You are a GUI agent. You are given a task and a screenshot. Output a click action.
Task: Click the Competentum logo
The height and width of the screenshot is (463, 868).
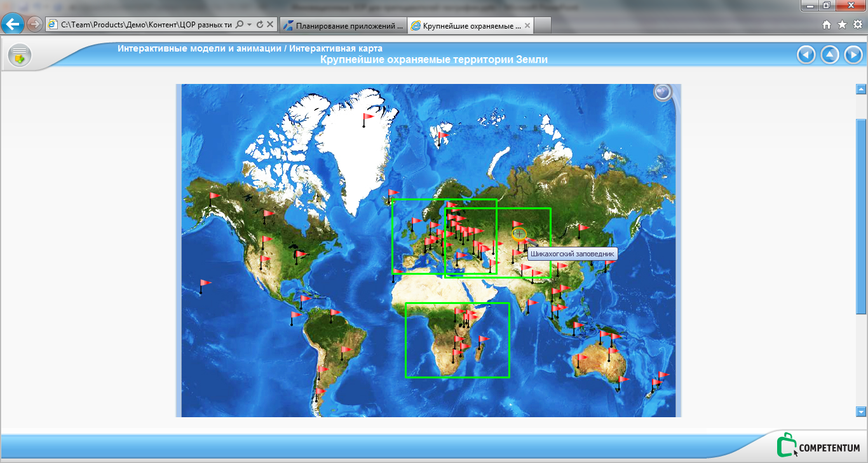pyautogui.click(x=818, y=445)
